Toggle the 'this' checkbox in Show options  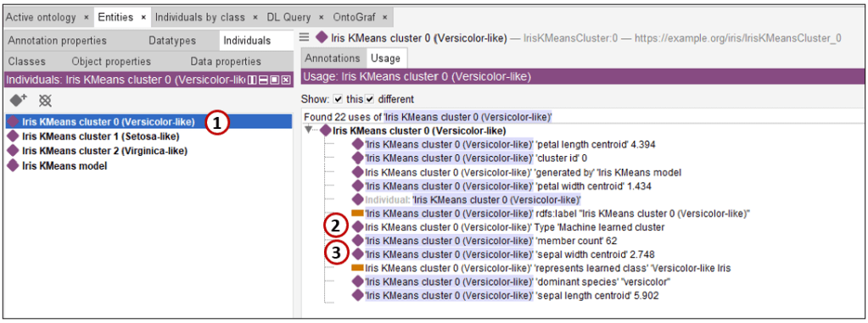pyautogui.click(x=339, y=99)
